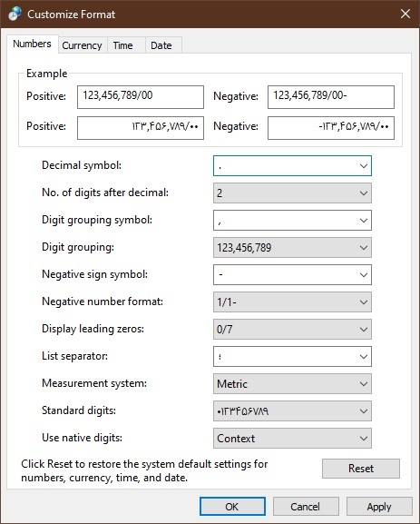This screenshot has width=420, height=524.
Task: Click the Reset button
Action: pyautogui.click(x=360, y=469)
